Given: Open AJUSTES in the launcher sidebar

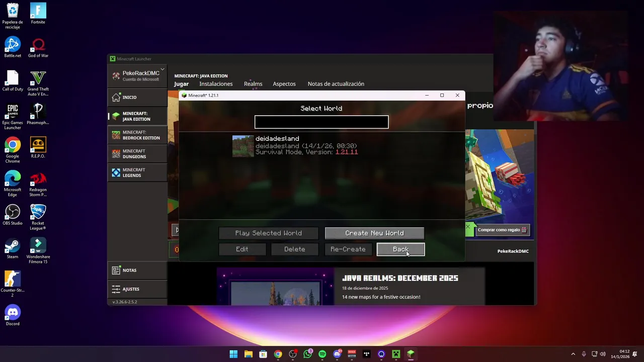Looking at the screenshot, I should [x=137, y=289].
